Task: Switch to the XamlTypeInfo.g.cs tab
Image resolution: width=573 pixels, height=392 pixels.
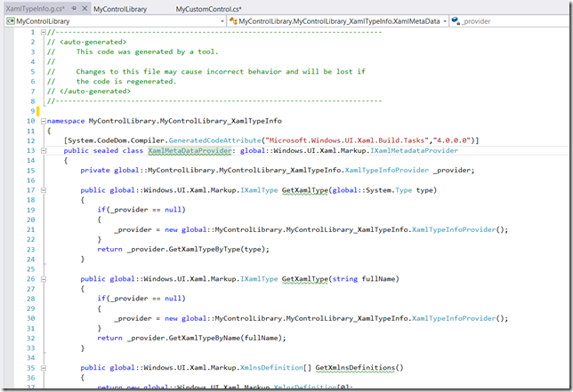Action: [35, 9]
